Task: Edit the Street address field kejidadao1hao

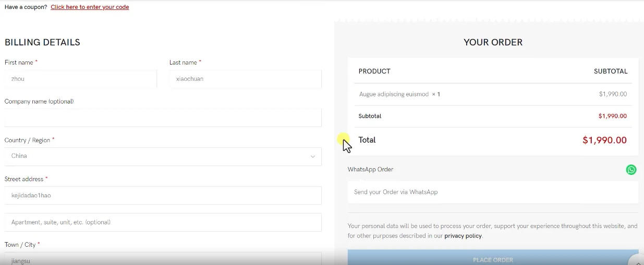Action: (x=163, y=196)
